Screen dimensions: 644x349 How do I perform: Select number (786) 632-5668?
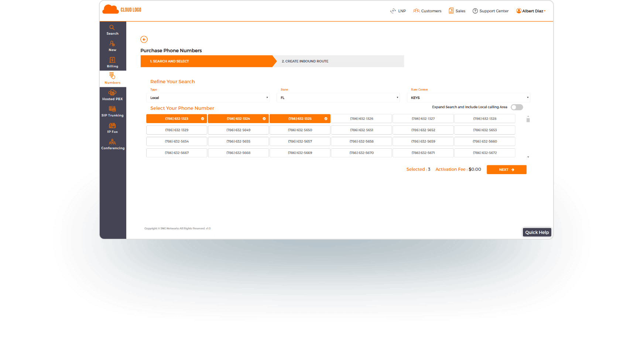tap(238, 153)
